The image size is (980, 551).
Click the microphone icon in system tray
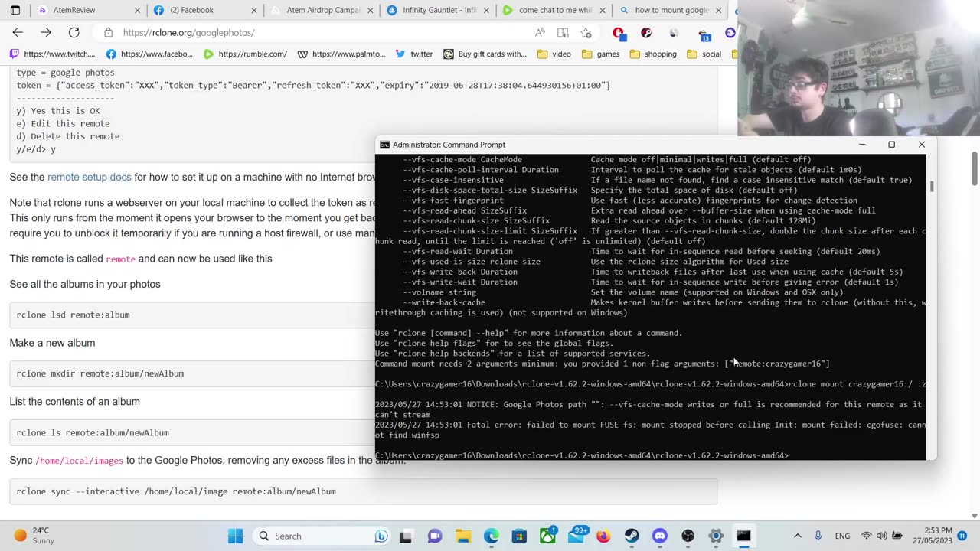point(818,536)
